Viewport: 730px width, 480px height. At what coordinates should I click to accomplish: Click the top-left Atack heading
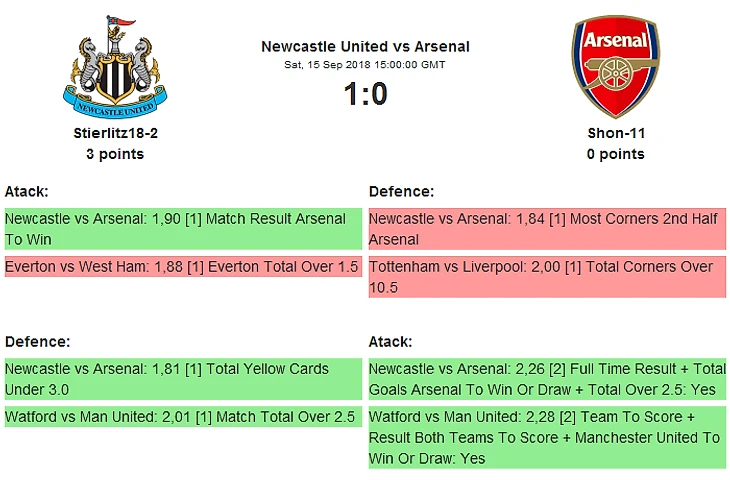click(27, 191)
